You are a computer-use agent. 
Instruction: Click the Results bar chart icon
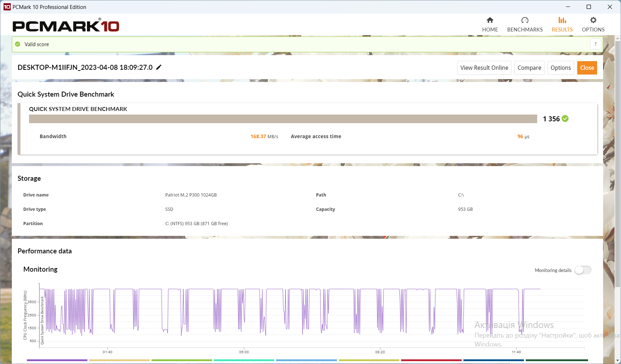[x=562, y=20]
